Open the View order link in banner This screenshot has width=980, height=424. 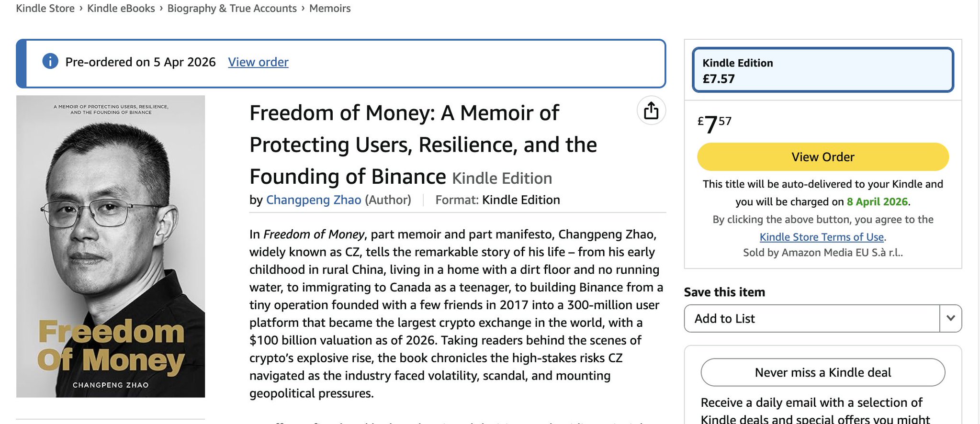[x=258, y=62]
